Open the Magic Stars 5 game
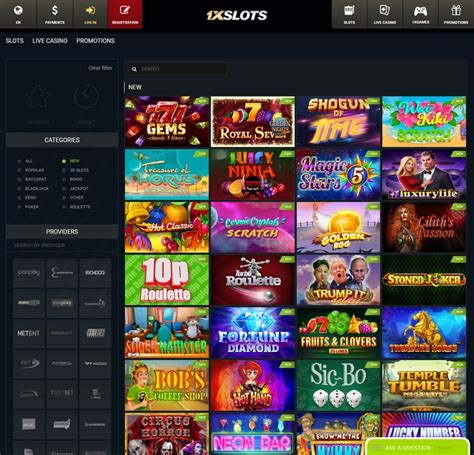 pos(338,174)
